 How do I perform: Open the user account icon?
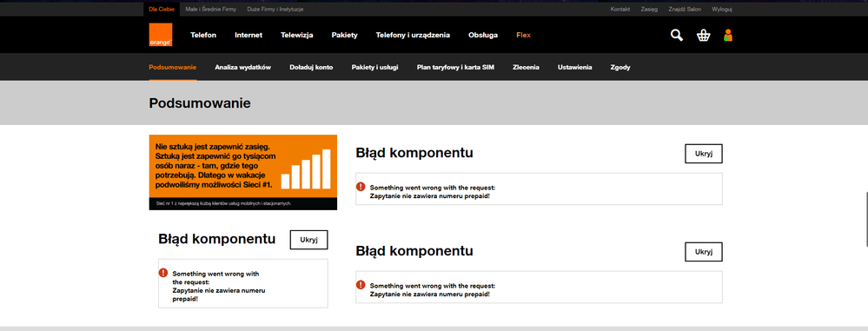point(728,36)
